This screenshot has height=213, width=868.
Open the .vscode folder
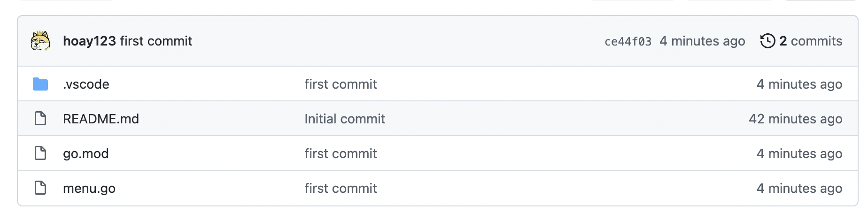coord(86,84)
